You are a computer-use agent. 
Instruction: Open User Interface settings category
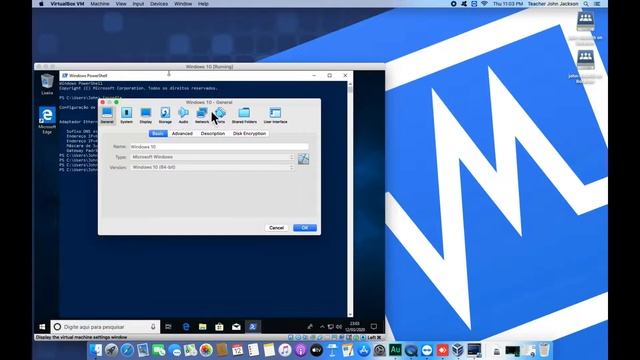pos(275,115)
